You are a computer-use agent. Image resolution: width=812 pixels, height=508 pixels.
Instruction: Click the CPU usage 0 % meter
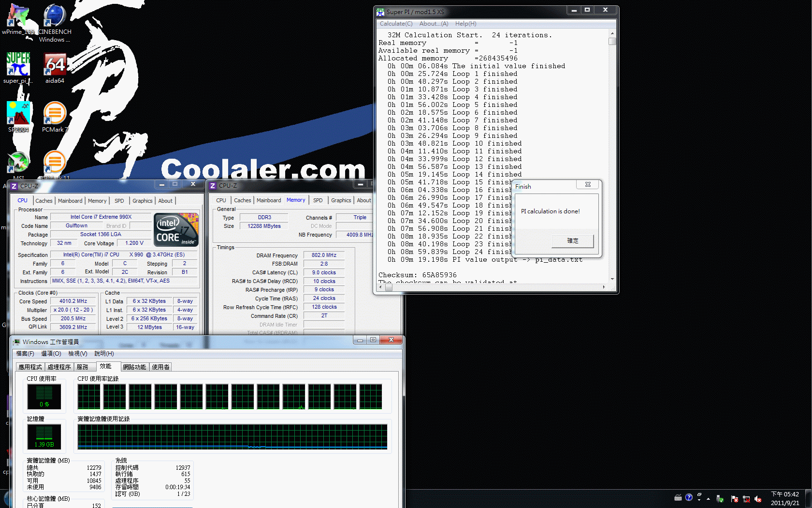pos(44,397)
